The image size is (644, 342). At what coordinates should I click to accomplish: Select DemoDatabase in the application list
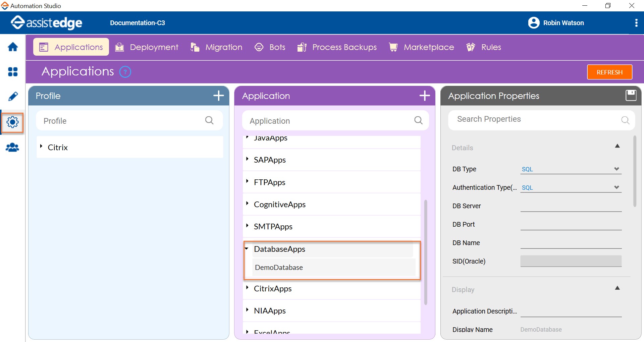(x=279, y=268)
